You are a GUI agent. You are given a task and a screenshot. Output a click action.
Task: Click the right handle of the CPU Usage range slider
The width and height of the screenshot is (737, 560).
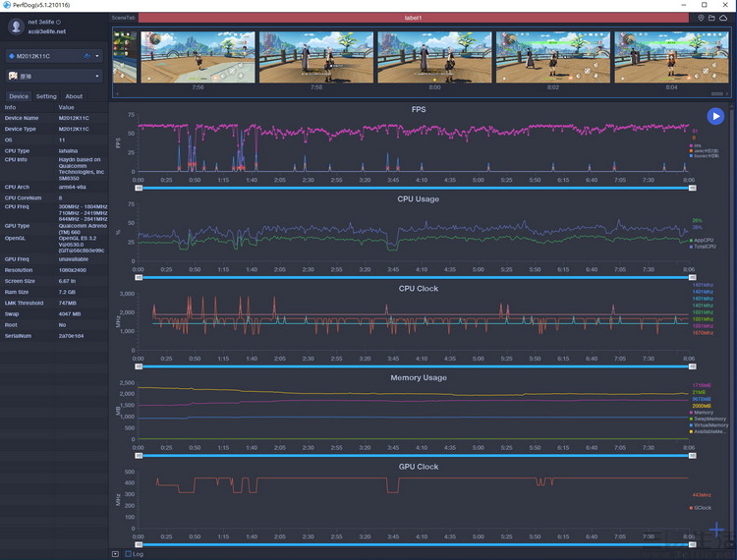click(693, 278)
